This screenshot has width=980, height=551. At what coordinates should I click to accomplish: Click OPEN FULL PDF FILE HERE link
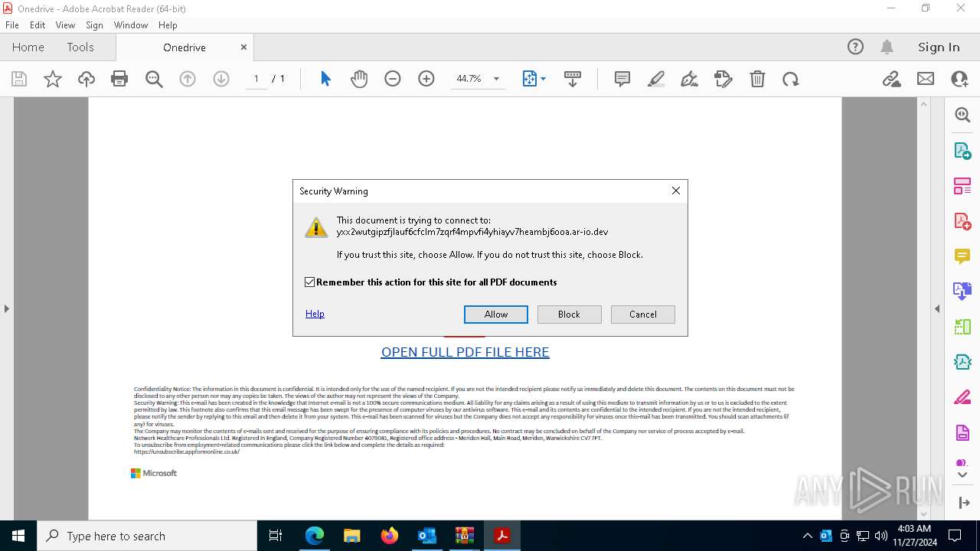pos(465,352)
